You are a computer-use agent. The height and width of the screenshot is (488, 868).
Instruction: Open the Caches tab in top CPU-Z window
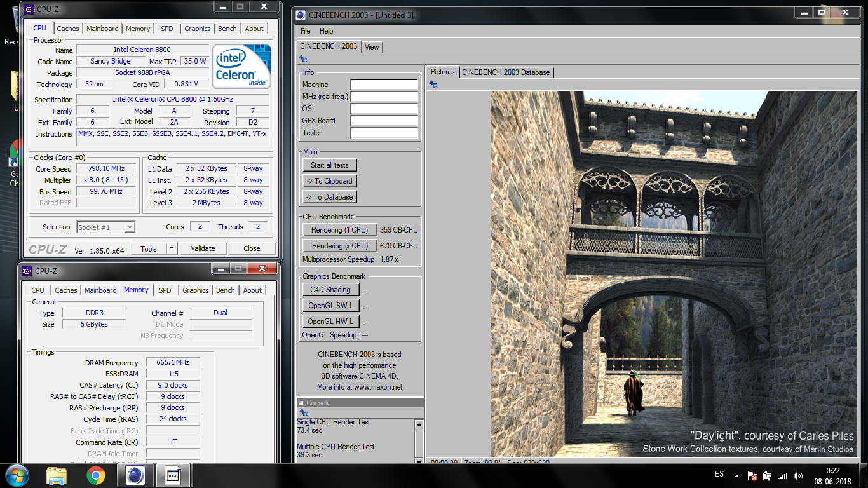coord(68,29)
